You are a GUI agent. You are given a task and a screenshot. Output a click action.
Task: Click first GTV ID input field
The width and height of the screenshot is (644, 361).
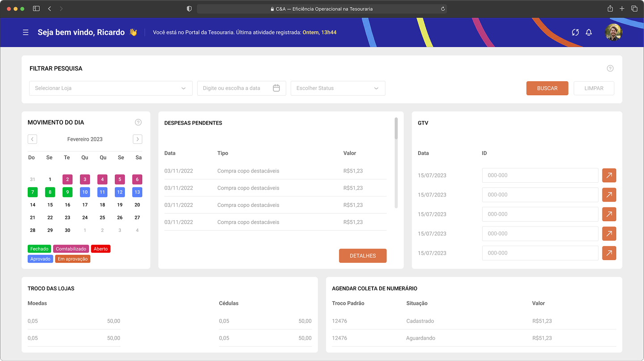coord(540,175)
